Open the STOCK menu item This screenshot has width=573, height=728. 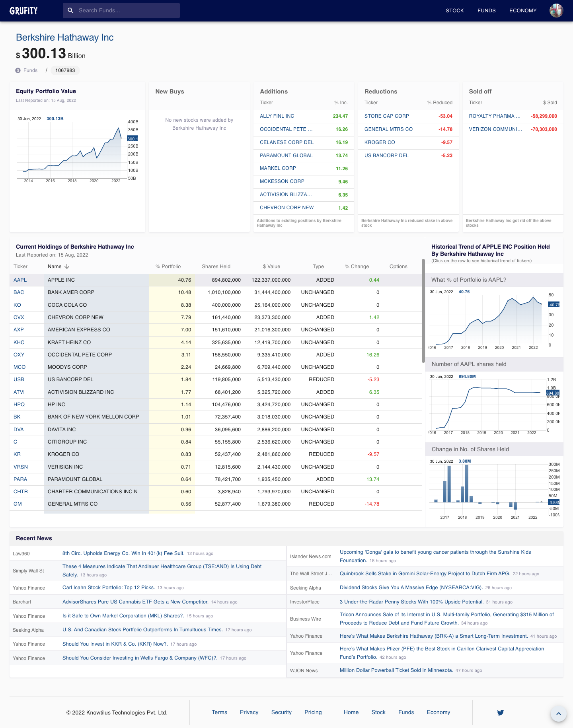[455, 11]
